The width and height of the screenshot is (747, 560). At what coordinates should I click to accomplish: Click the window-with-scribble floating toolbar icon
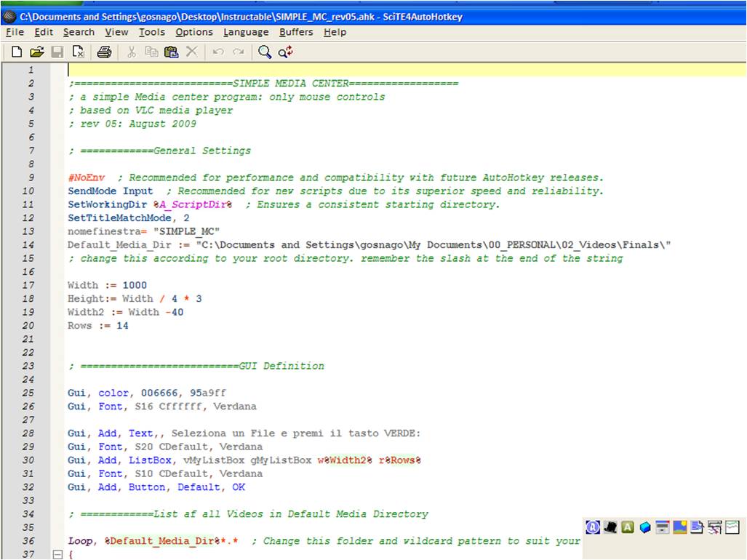(714, 527)
